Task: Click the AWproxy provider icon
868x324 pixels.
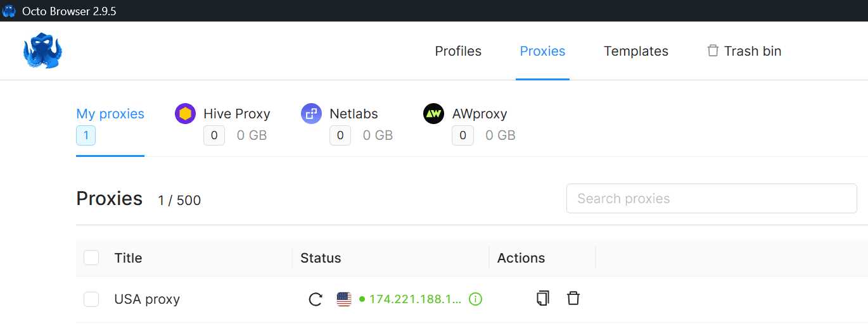Action: click(x=434, y=114)
